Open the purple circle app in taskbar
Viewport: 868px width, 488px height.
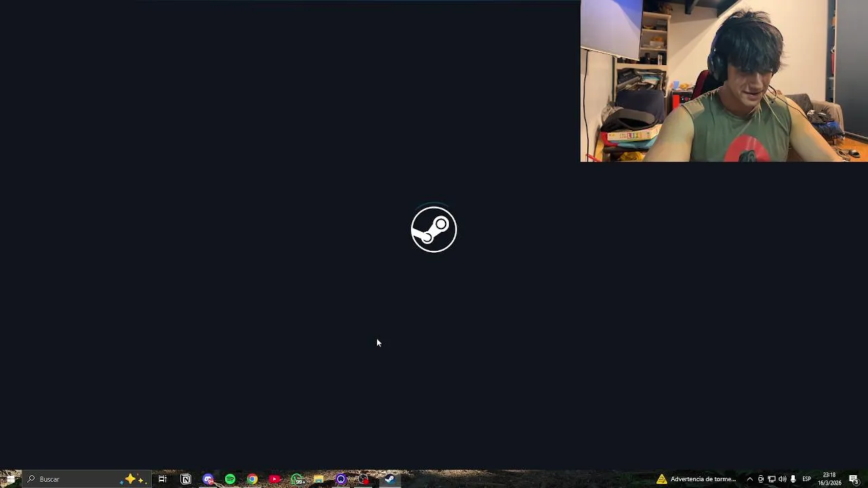pos(341,479)
